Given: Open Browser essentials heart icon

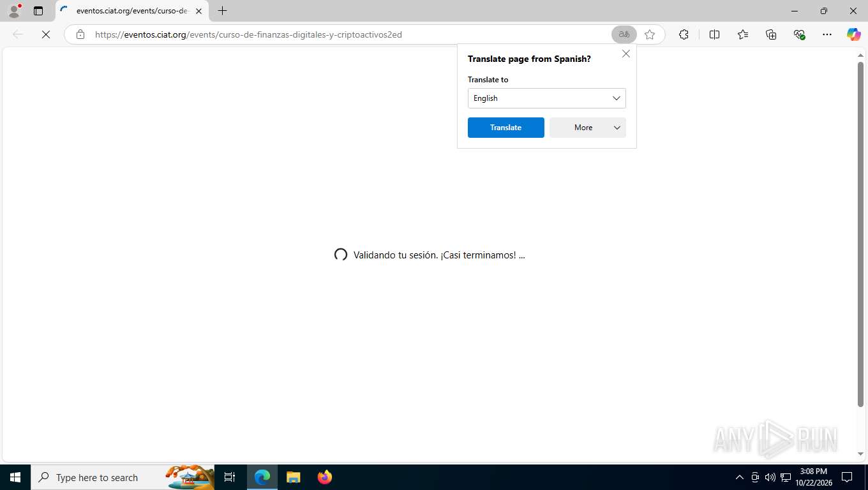Looking at the screenshot, I should [x=799, y=34].
